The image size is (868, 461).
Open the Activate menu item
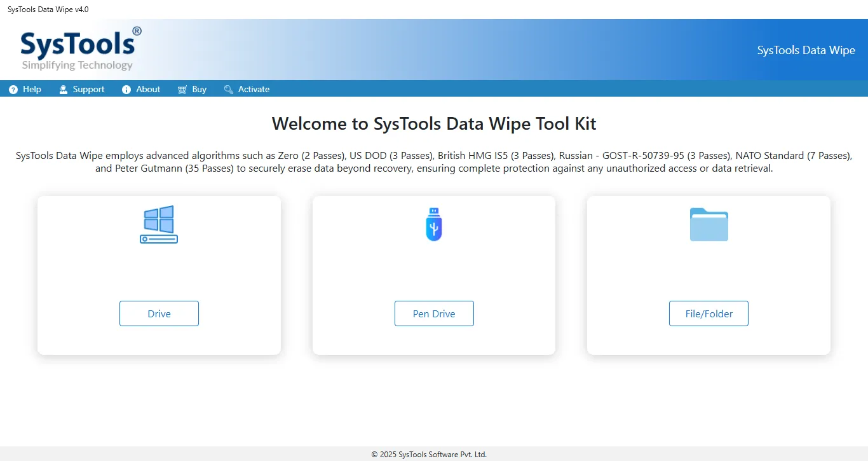point(247,90)
